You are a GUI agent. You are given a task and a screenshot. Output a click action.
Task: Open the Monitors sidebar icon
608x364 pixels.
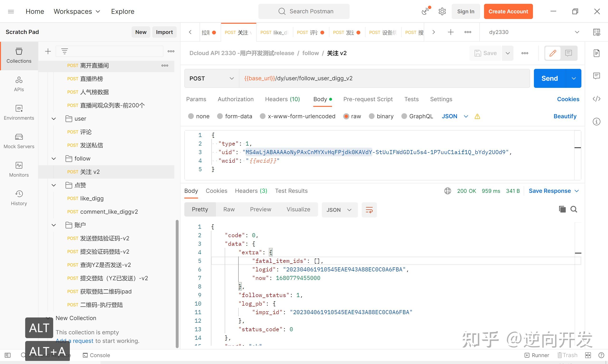click(x=19, y=170)
